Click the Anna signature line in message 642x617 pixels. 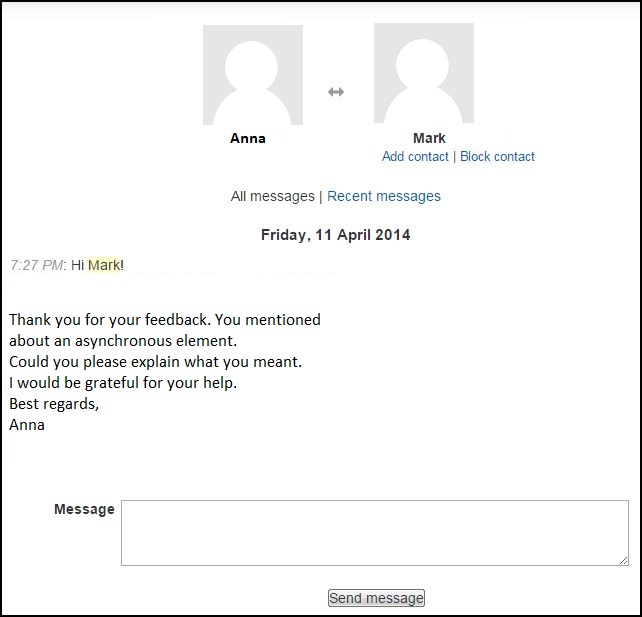[27, 425]
